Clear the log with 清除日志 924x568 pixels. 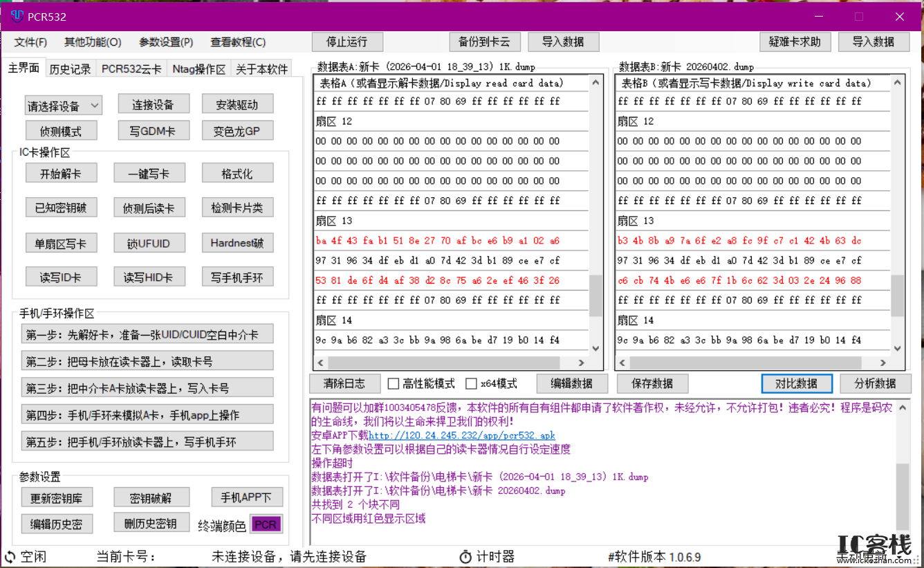(344, 383)
